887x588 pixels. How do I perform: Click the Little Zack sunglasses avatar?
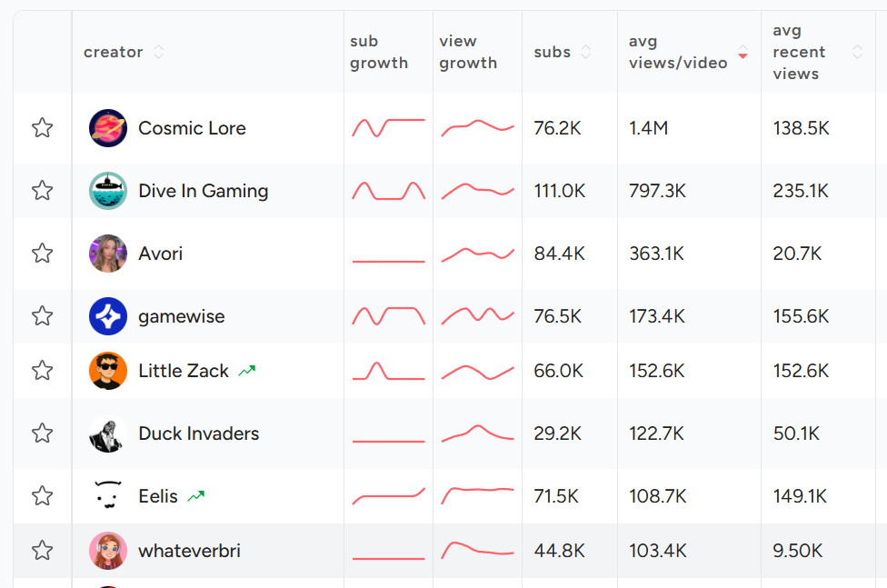click(108, 371)
